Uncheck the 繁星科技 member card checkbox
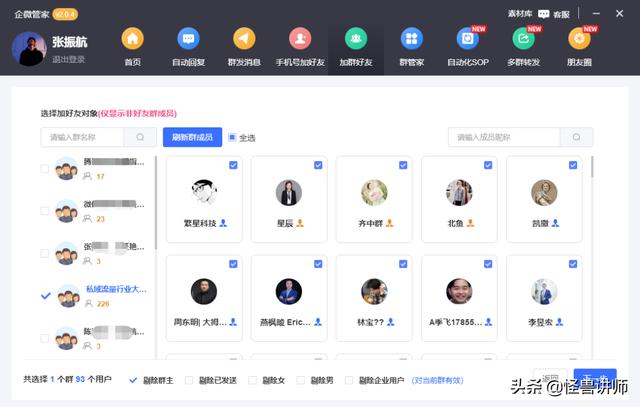This screenshot has width=640, height=407. click(x=233, y=165)
